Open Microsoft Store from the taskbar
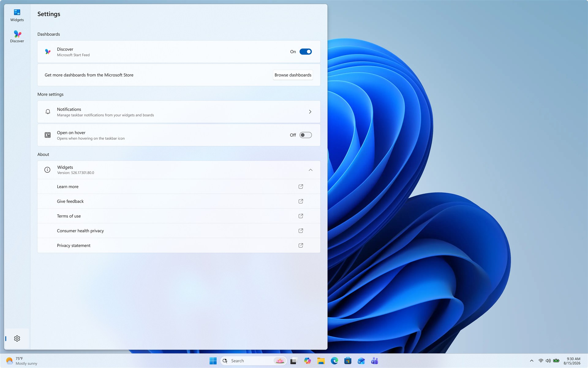588x368 pixels. tap(348, 361)
